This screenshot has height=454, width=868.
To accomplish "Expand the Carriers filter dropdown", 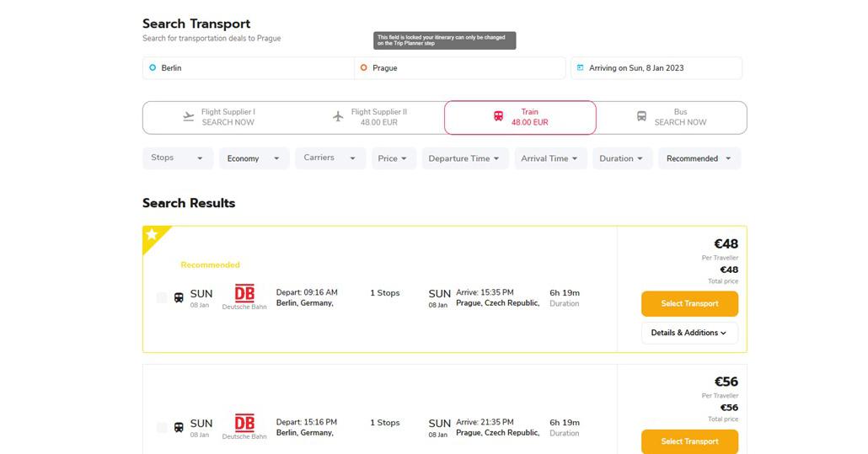I will (330, 158).
